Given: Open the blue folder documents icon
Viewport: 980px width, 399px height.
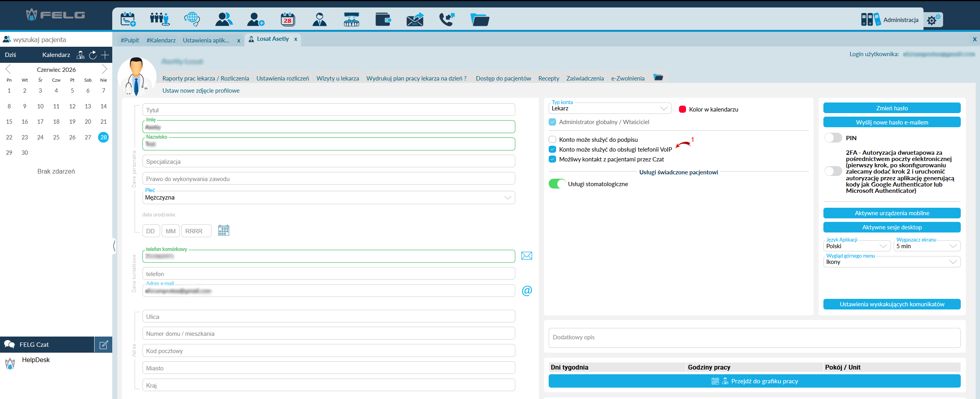Looking at the screenshot, I should pos(480,19).
